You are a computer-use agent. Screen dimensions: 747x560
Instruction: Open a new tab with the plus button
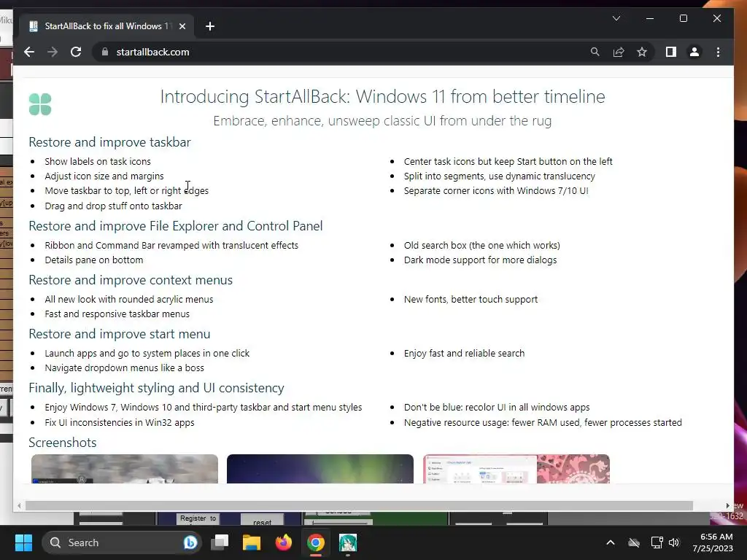[209, 26]
